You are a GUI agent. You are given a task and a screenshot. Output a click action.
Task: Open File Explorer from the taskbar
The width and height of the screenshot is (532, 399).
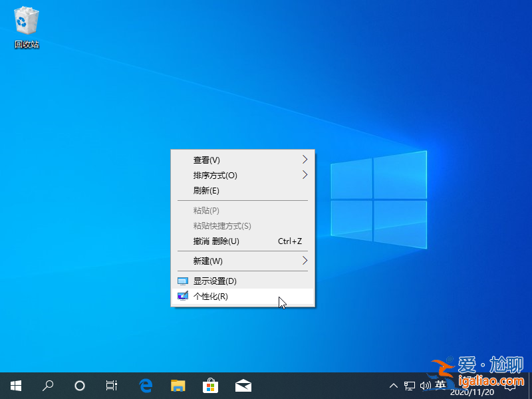click(x=178, y=385)
